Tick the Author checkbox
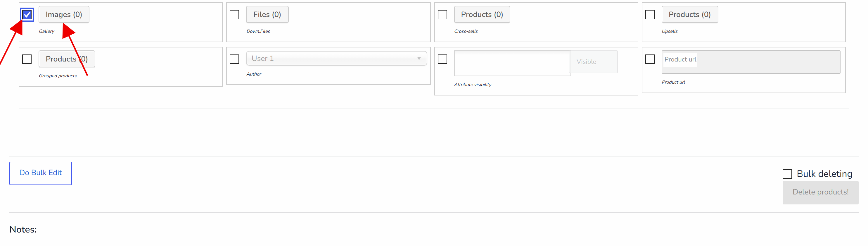 pos(234,59)
